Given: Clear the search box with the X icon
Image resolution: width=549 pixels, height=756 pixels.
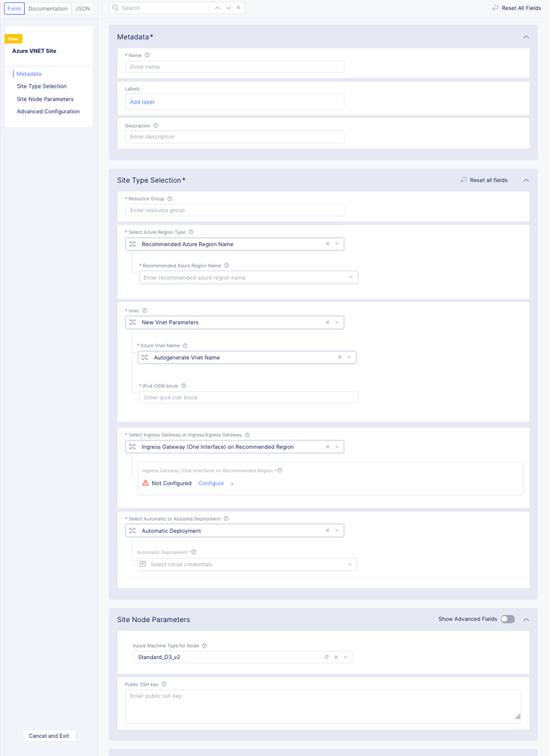Looking at the screenshot, I should coord(239,8).
